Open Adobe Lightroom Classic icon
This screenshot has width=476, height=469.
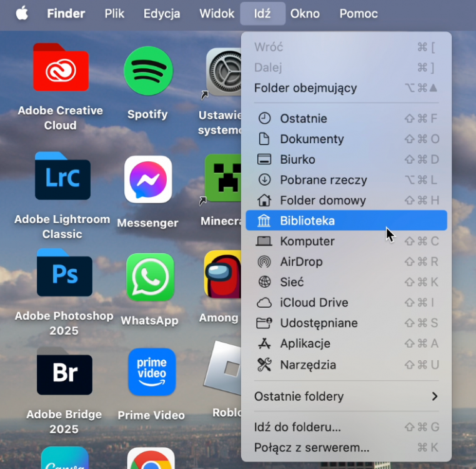point(62,176)
